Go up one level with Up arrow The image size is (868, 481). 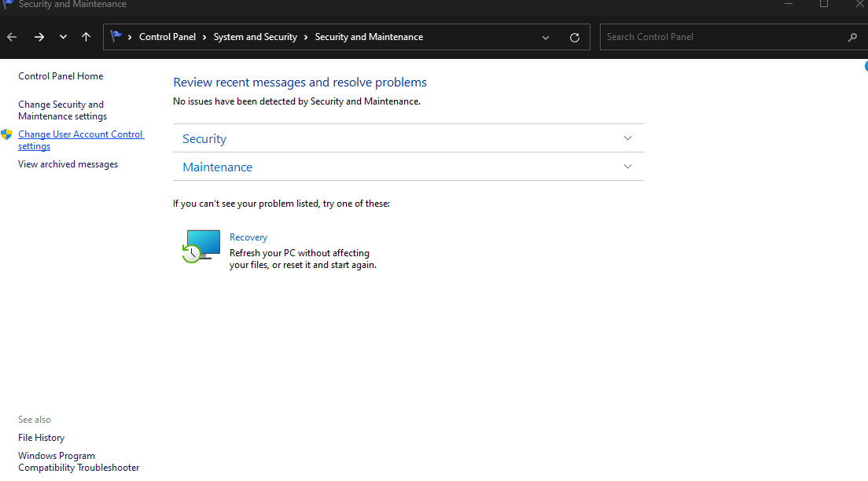[x=86, y=37]
